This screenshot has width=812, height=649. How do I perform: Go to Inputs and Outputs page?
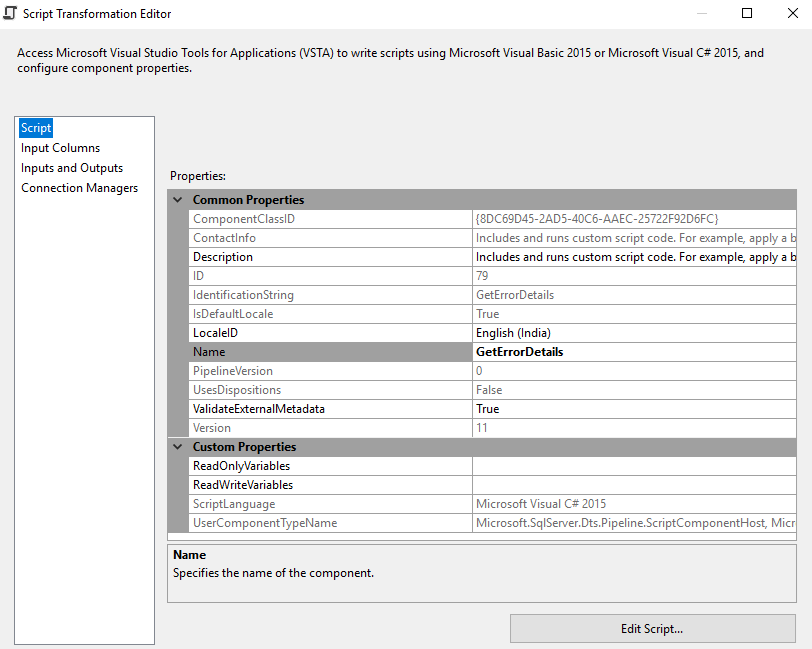pyautogui.click(x=72, y=168)
